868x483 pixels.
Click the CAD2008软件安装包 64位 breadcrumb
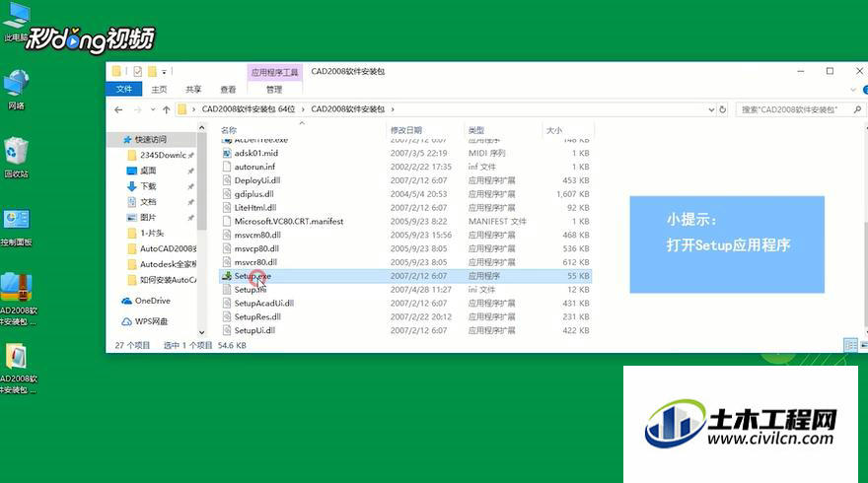249,109
